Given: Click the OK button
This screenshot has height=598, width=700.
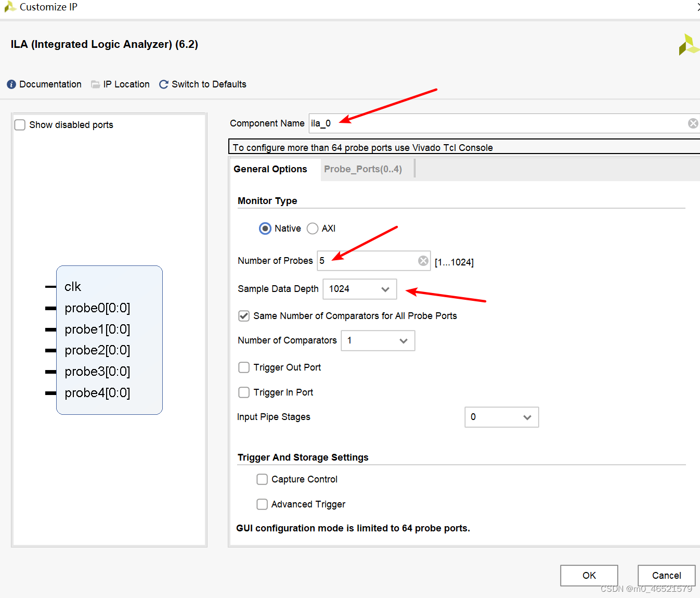Looking at the screenshot, I should pos(589,576).
